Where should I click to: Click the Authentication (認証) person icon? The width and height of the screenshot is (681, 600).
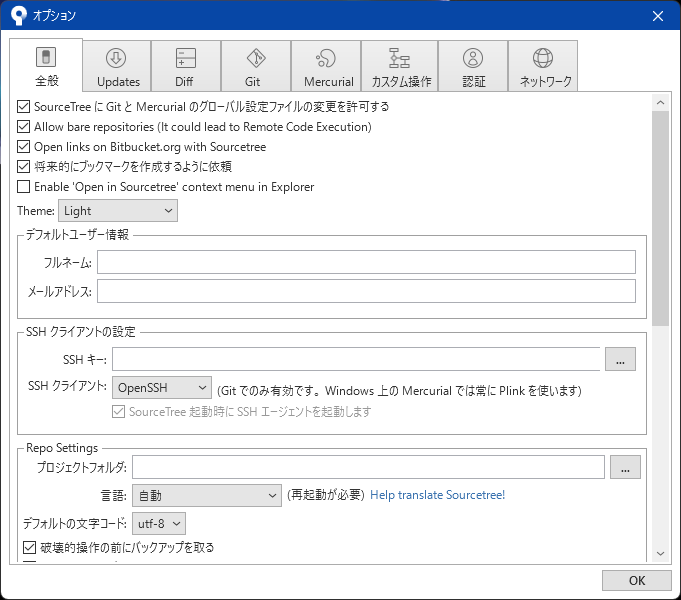click(473, 58)
